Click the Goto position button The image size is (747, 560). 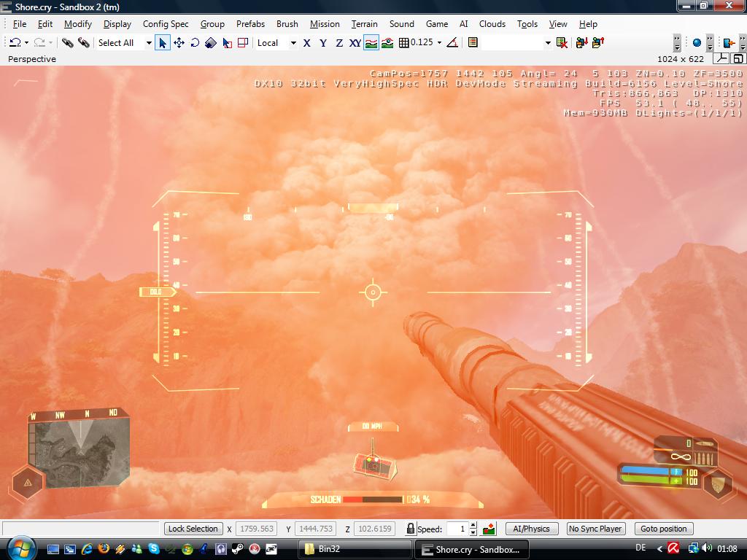tap(663, 529)
